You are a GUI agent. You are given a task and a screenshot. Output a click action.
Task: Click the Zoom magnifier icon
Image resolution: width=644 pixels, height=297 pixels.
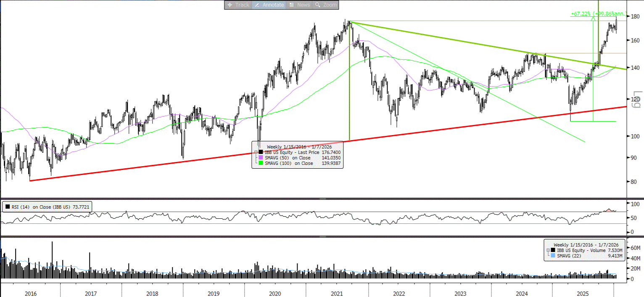point(318,5)
